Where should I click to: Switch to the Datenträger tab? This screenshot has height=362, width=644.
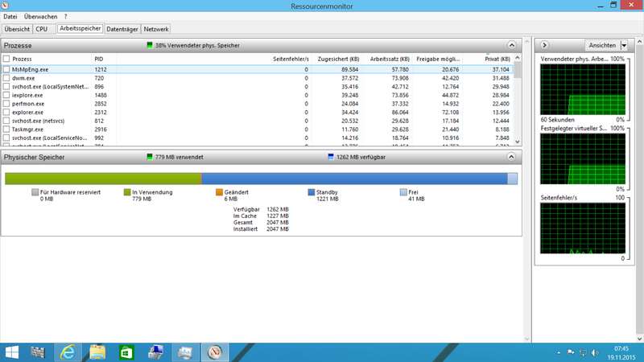(122, 29)
